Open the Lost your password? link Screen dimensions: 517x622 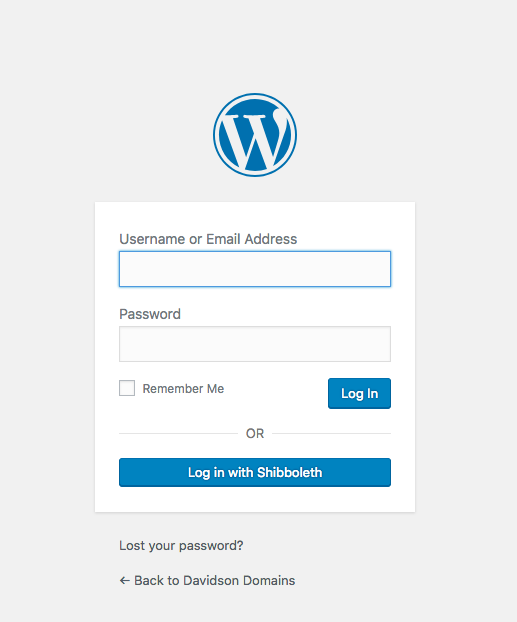point(181,546)
